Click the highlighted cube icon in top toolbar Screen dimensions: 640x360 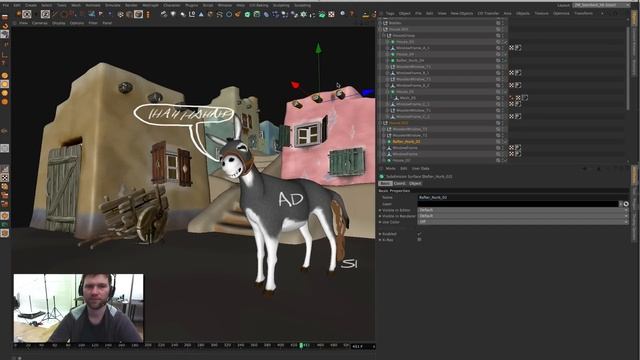[138, 15]
